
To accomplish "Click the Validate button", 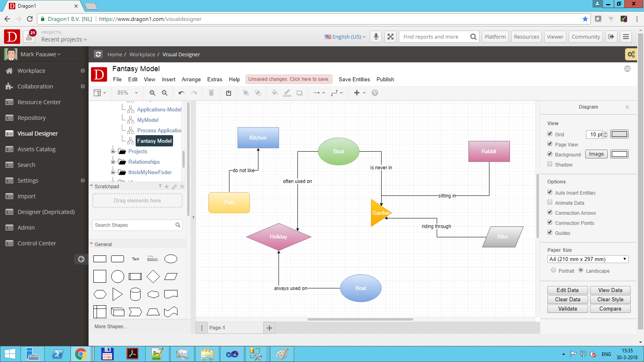I will tap(568, 309).
